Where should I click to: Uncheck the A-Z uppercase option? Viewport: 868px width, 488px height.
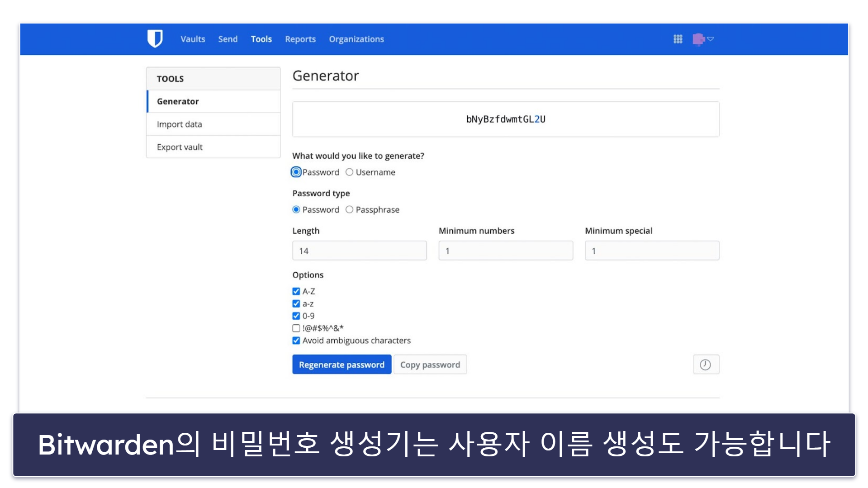point(296,291)
